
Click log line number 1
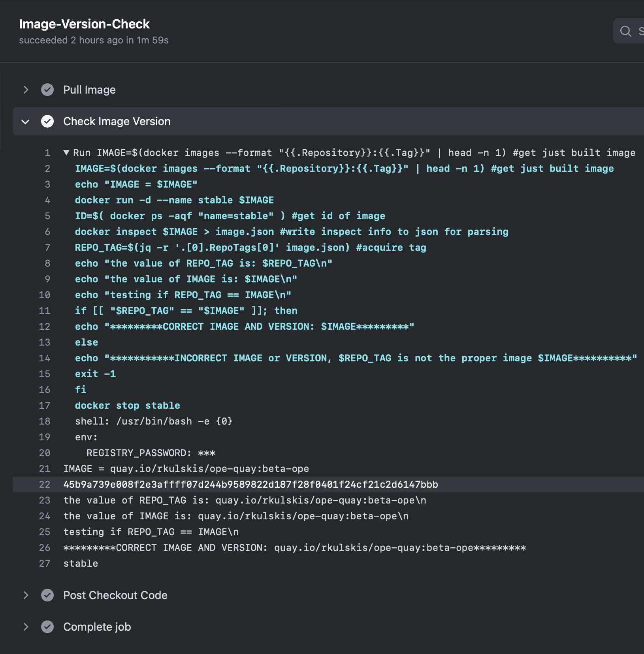tap(47, 153)
